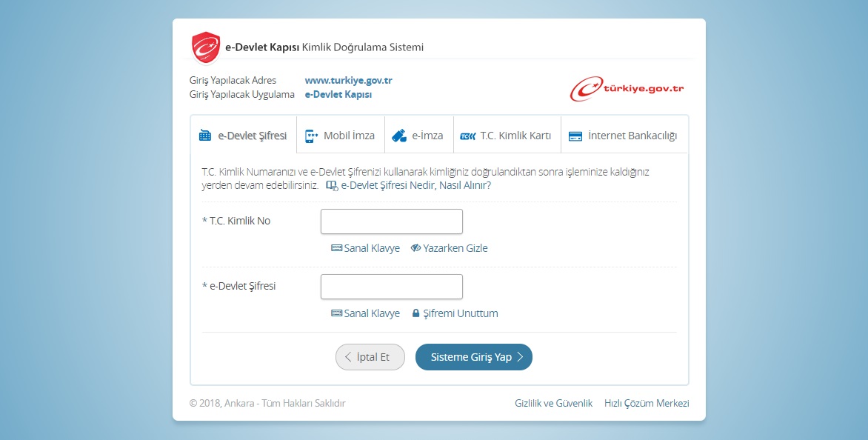Screen dimensions: 868x440
Task: Click the '* e-Devlet Şifresi' field label
Action: click(x=239, y=286)
